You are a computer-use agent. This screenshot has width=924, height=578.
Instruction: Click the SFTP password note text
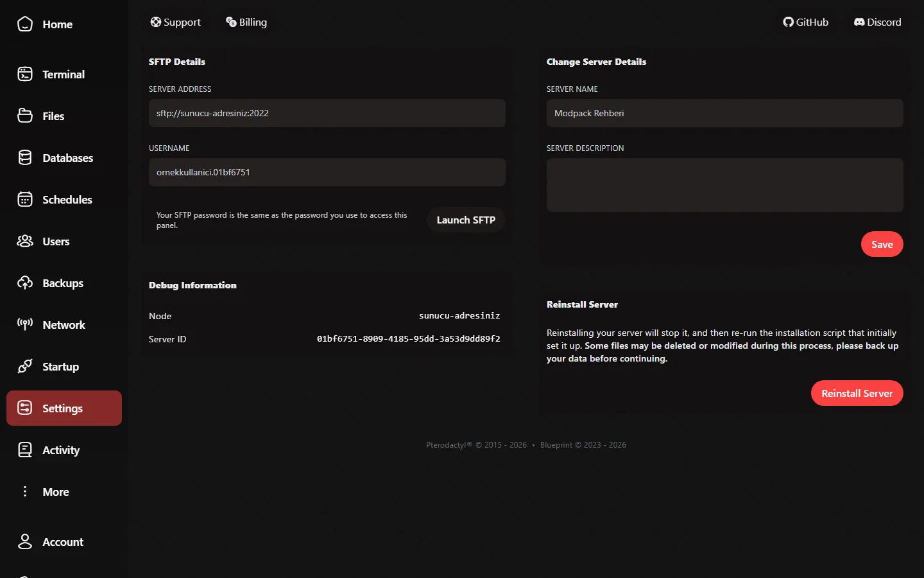[282, 220]
